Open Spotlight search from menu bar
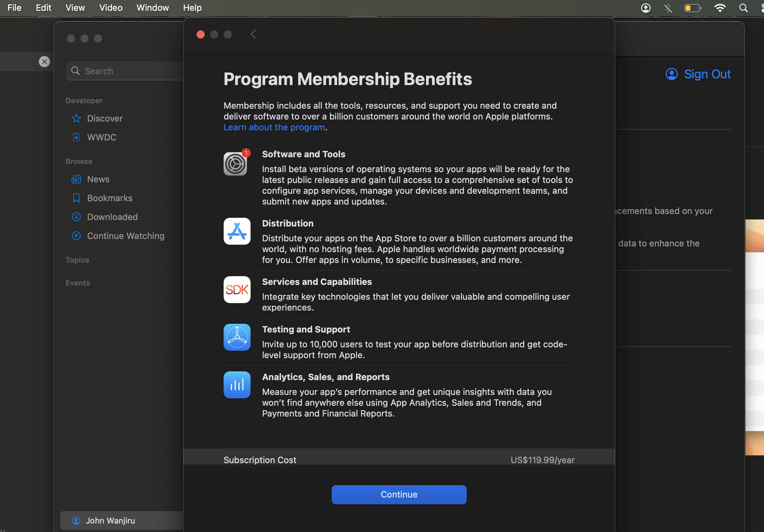This screenshot has height=532, width=764. [743, 8]
